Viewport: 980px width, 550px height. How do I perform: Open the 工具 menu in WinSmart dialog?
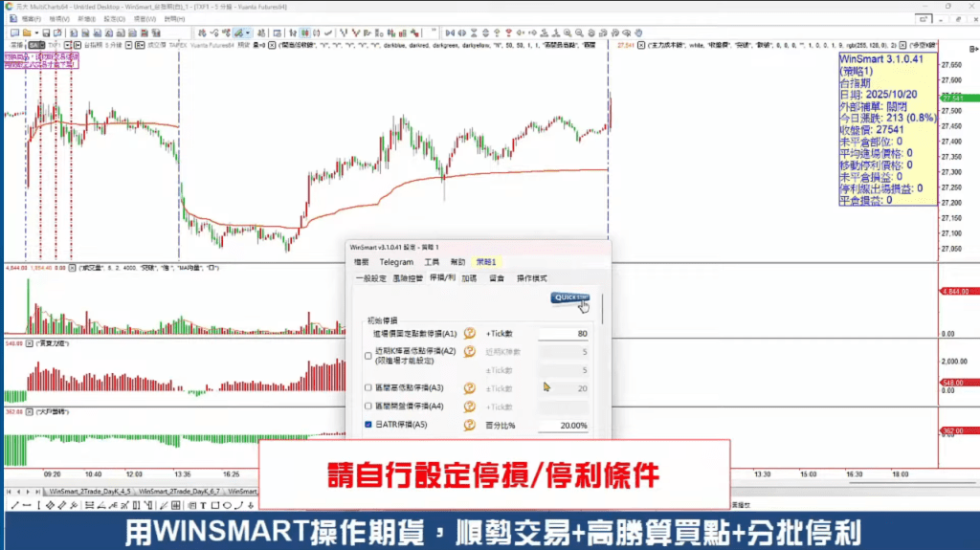[x=432, y=262]
